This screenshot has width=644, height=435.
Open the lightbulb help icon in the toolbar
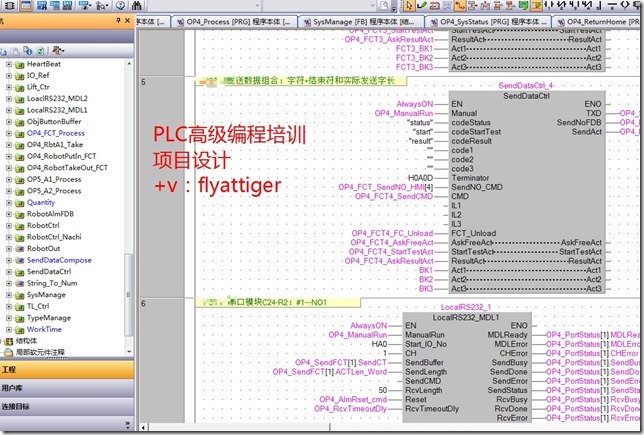pyautogui.click(x=120, y=5)
